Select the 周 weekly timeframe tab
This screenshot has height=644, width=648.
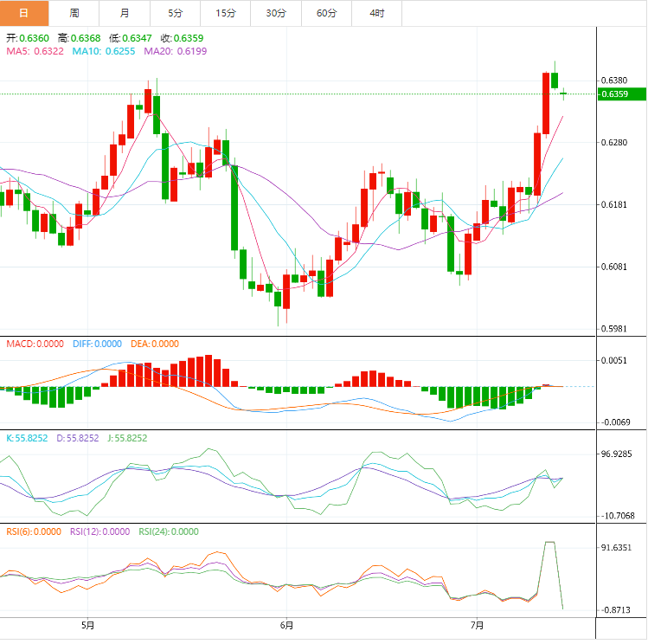tap(74, 13)
